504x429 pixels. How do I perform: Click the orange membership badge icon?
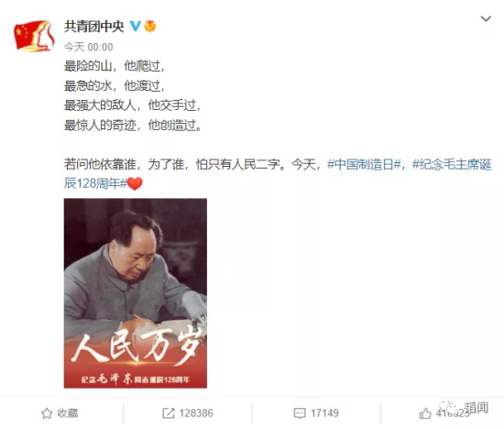(149, 26)
